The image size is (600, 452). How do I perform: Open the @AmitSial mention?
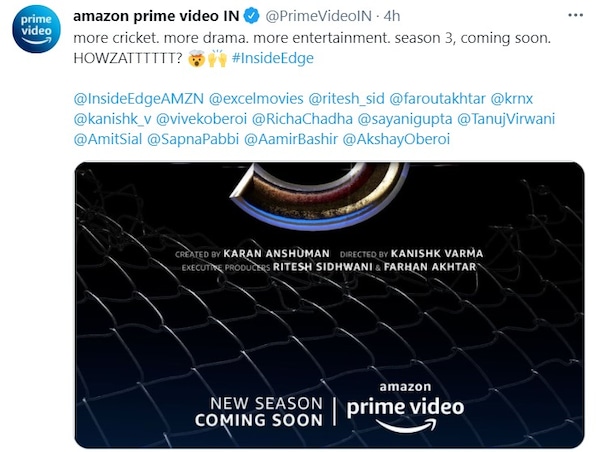click(x=108, y=139)
